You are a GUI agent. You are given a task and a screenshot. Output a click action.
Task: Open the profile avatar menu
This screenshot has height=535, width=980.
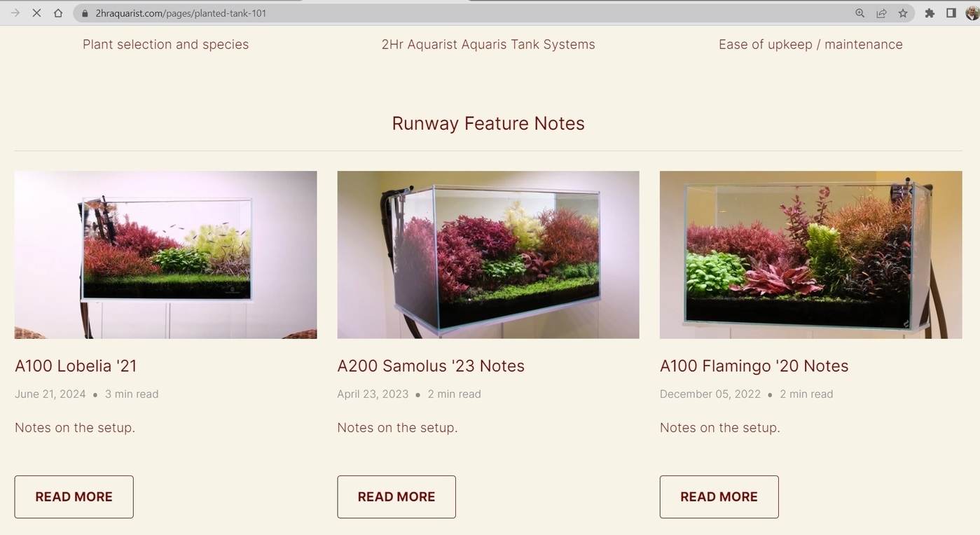pyautogui.click(x=972, y=13)
